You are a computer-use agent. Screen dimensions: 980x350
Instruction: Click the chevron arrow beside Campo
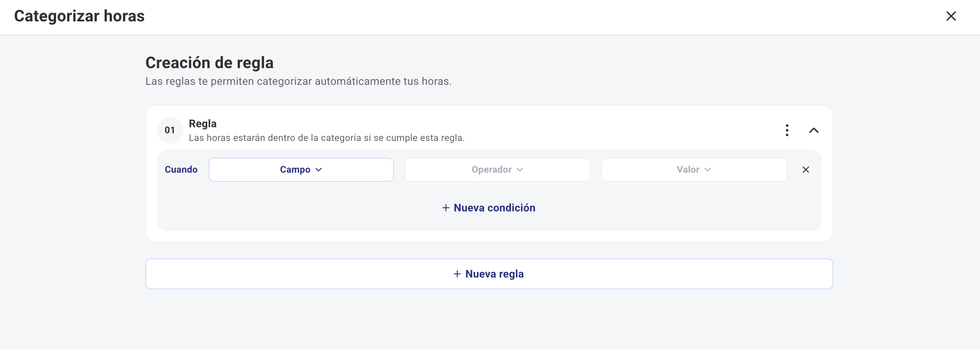click(x=319, y=170)
